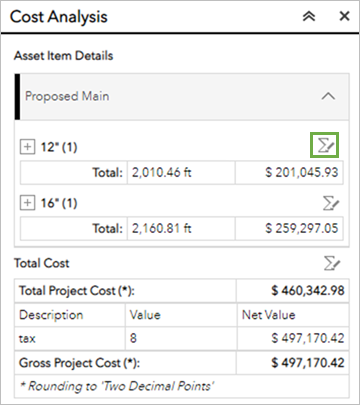Click the $ 201,045.93 cost value
The height and width of the screenshot is (405, 360).
coord(302,173)
